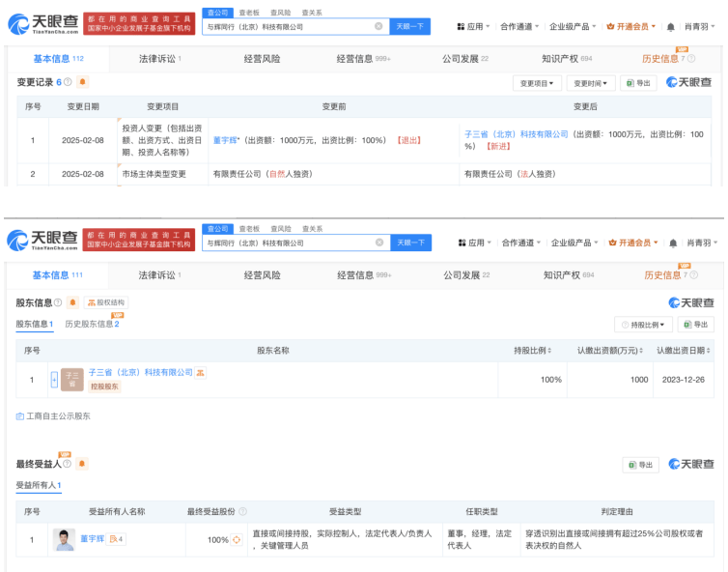Image resolution: width=728 pixels, height=572 pixels.
Task: Open 董宇辉 link in beneficiary table
Action: 93,538
